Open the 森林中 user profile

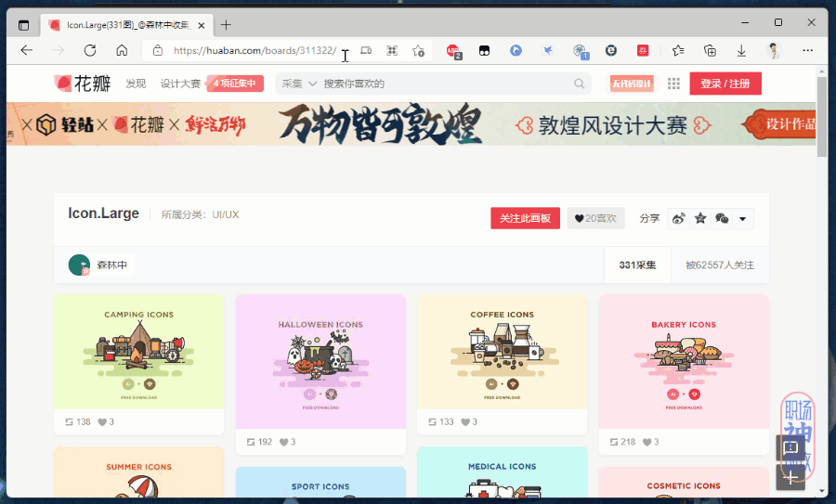point(101,265)
